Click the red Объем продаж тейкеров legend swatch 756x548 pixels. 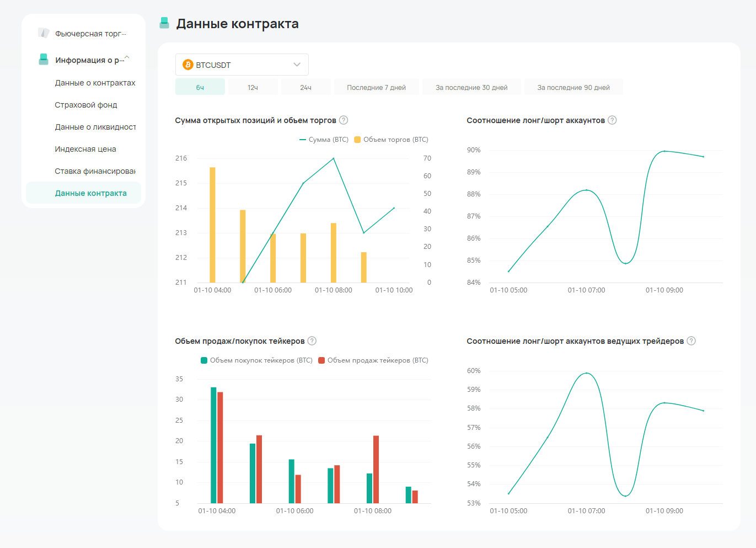click(321, 360)
